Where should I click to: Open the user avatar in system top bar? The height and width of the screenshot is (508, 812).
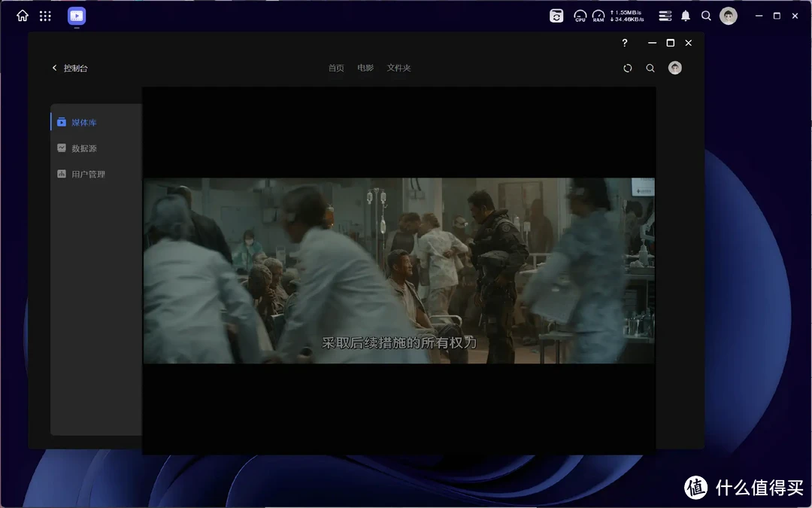click(x=728, y=16)
